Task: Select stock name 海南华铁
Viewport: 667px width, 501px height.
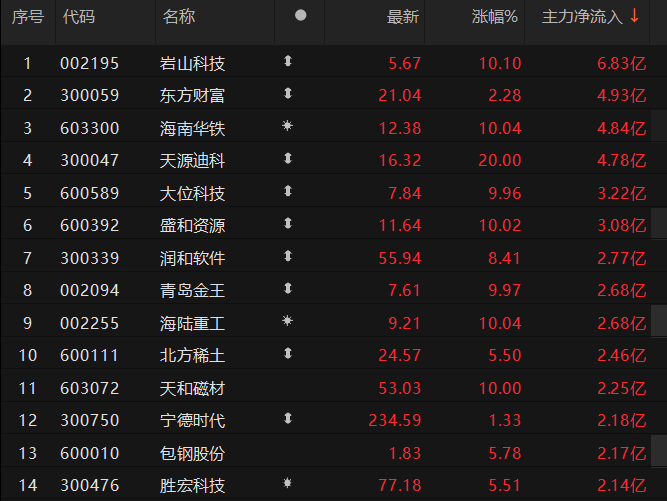Action: click(192, 128)
